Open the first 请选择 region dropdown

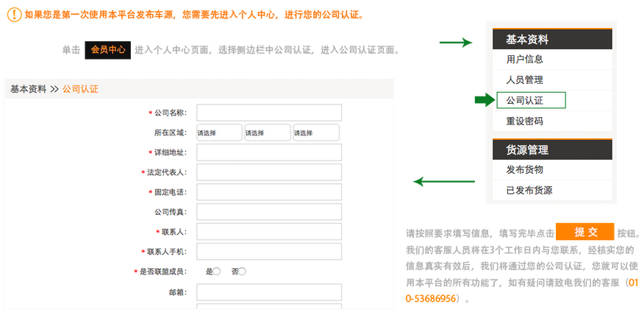click(219, 132)
